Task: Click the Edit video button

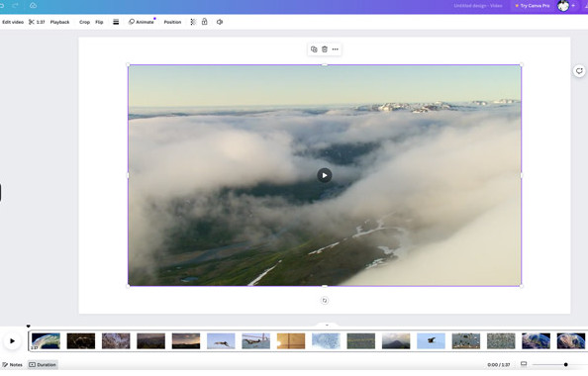Action: point(13,22)
